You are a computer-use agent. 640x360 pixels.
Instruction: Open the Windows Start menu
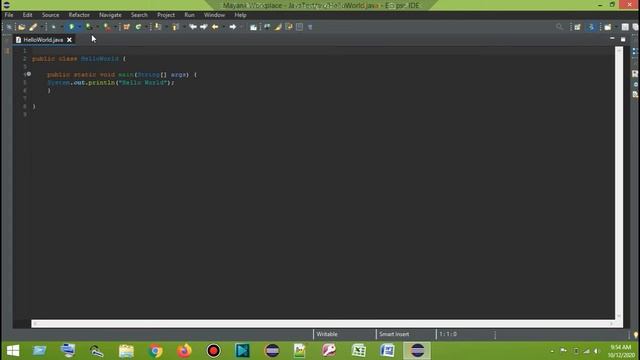point(13,351)
